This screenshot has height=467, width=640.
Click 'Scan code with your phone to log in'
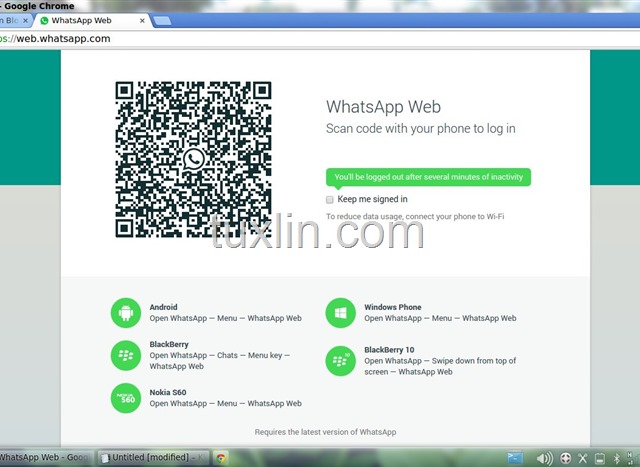(420, 129)
